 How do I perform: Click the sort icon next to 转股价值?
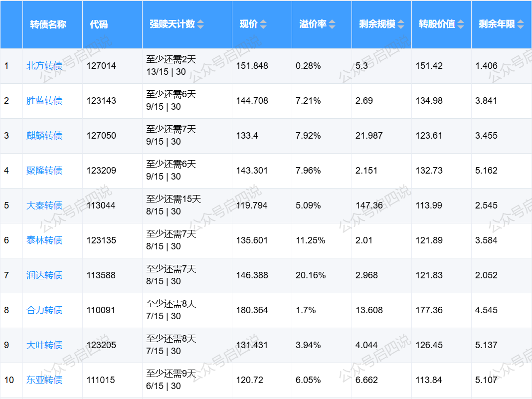[461, 24]
